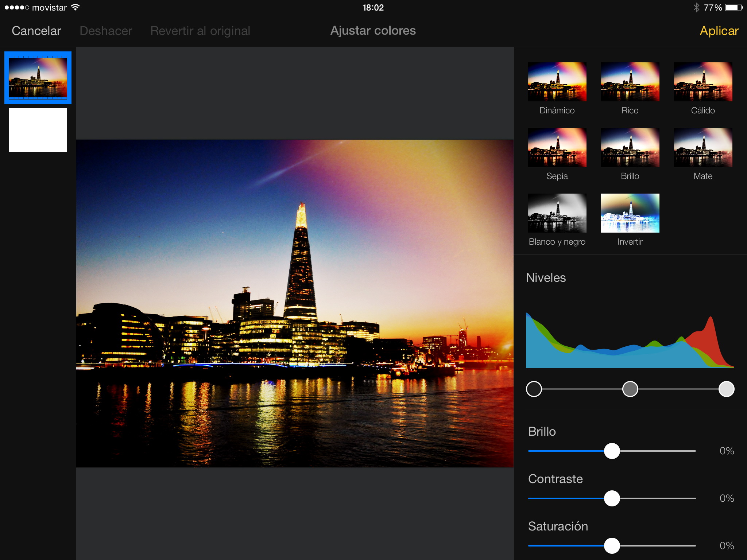Select the Rico filter thumbnail
Image resolution: width=747 pixels, height=560 pixels.
630,82
